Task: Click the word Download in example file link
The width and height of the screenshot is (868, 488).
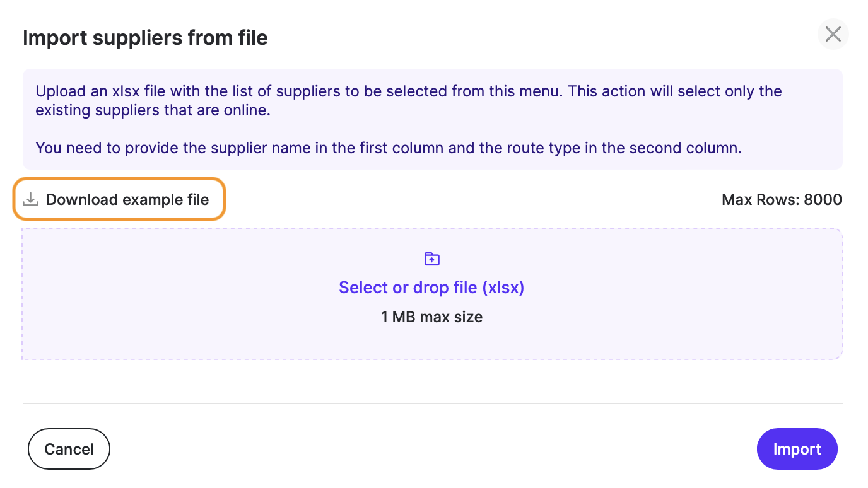Action: (x=82, y=200)
